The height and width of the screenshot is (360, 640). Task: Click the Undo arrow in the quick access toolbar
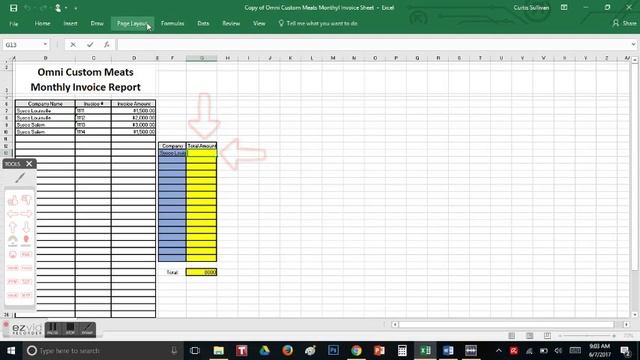point(27,8)
